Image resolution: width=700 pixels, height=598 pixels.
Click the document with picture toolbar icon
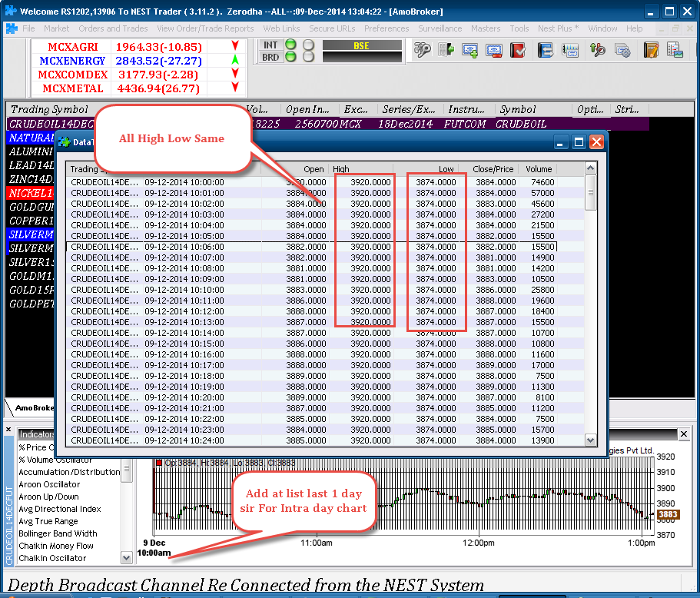675,50
